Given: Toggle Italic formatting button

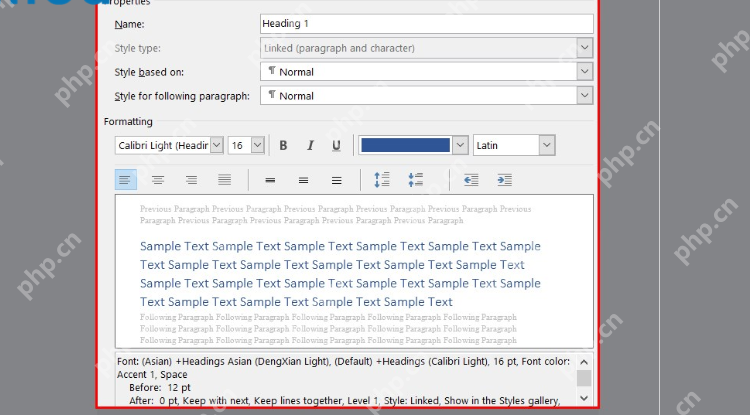Looking at the screenshot, I should pyautogui.click(x=310, y=145).
